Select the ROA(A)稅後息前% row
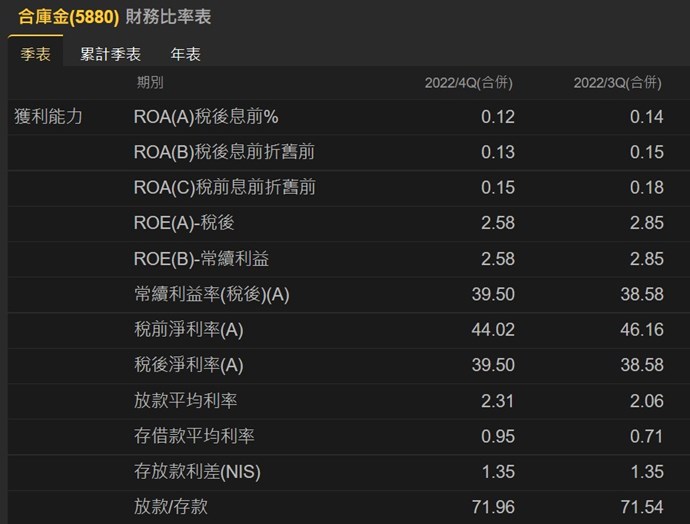 [x=206, y=117]
